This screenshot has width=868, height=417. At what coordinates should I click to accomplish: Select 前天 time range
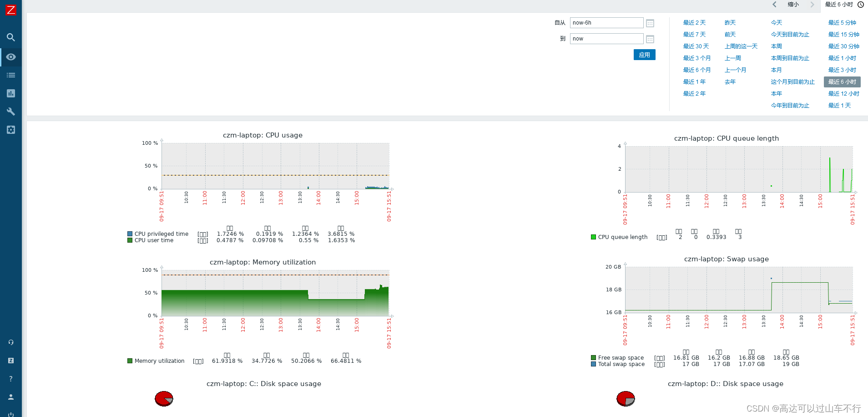(x=730, y=35)
